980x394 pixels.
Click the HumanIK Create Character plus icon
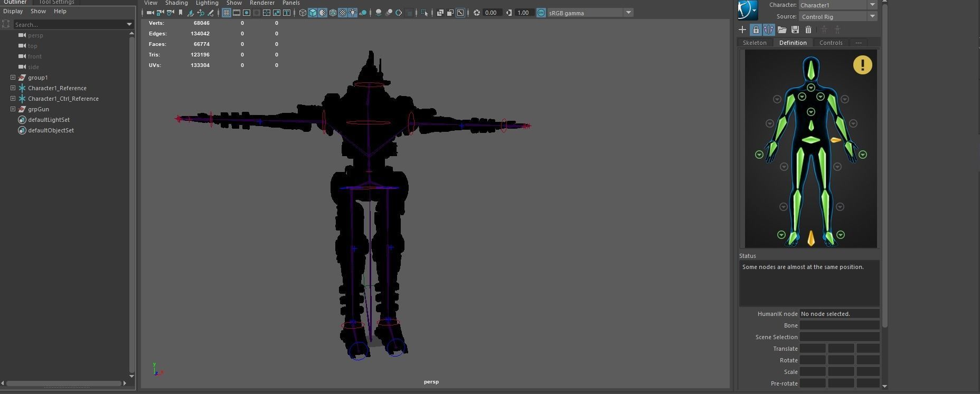[742, 30]
